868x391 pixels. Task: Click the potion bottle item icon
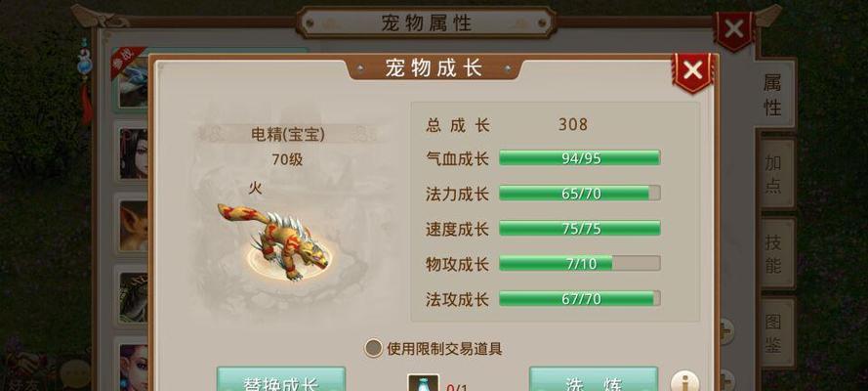(x=424, y=383)
